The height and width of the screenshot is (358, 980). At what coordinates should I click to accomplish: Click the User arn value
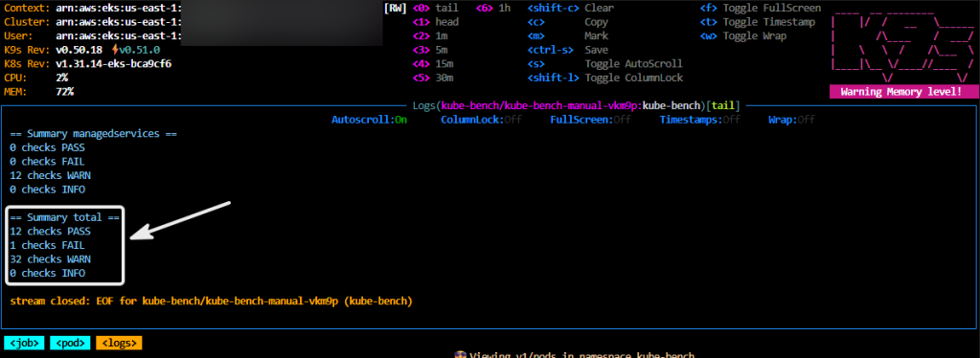[x=119, y=35]
